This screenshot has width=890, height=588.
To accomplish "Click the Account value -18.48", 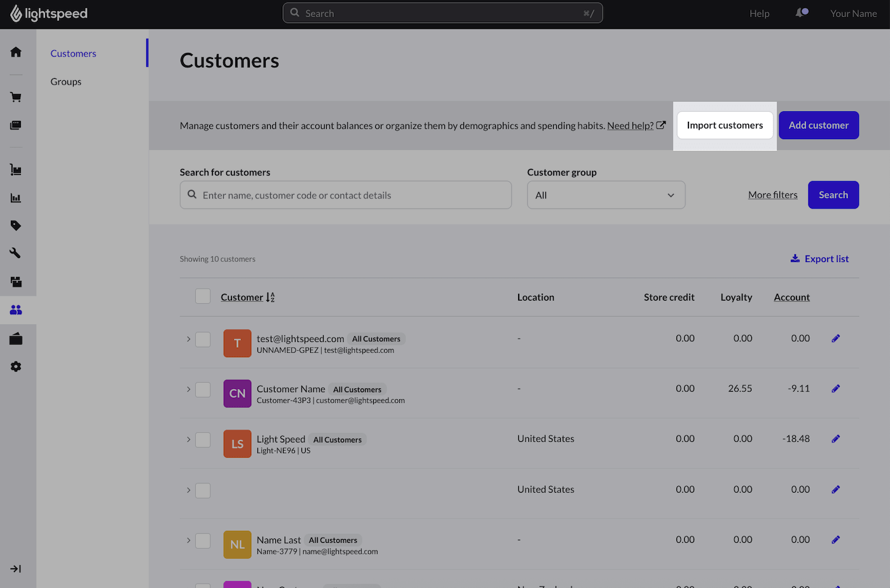I will [796, 439].
